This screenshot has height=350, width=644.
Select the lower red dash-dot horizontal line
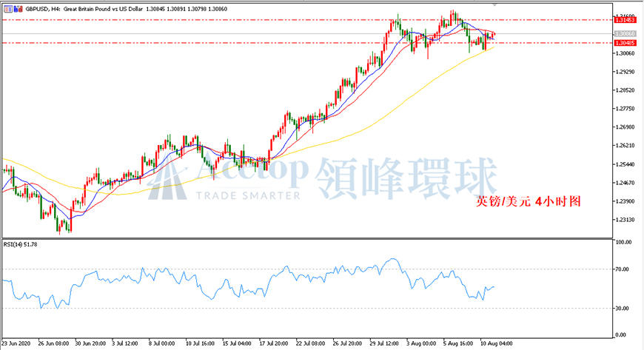307,43
